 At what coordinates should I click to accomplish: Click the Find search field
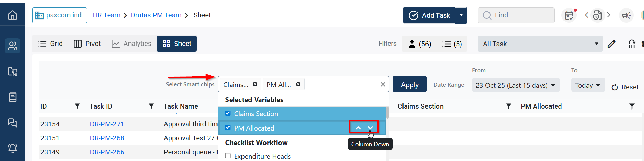(x=516, y=15)
